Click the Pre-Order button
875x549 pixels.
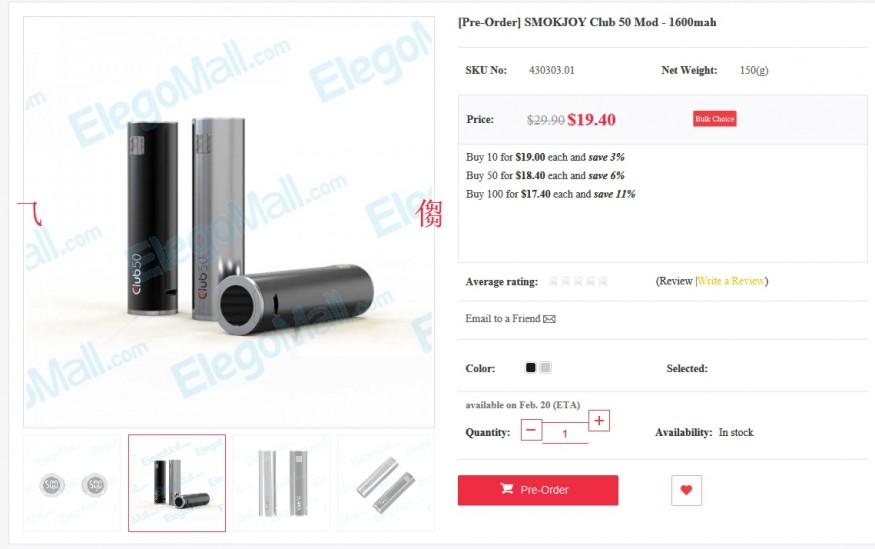538,490
